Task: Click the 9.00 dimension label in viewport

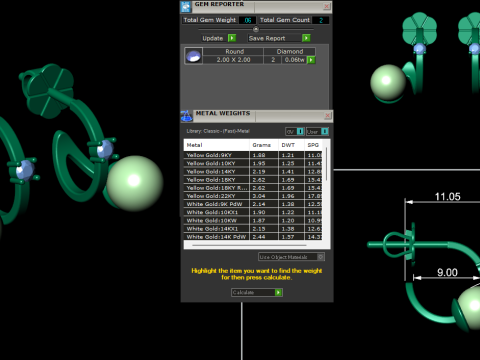Action: coord(447,273)
